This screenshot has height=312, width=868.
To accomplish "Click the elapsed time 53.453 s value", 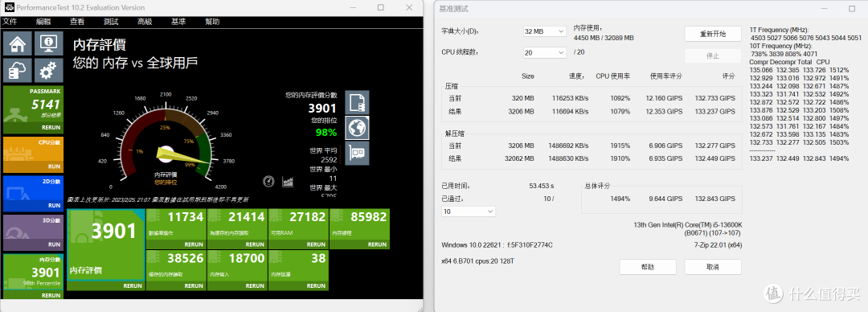I will [x=542, y=187].
